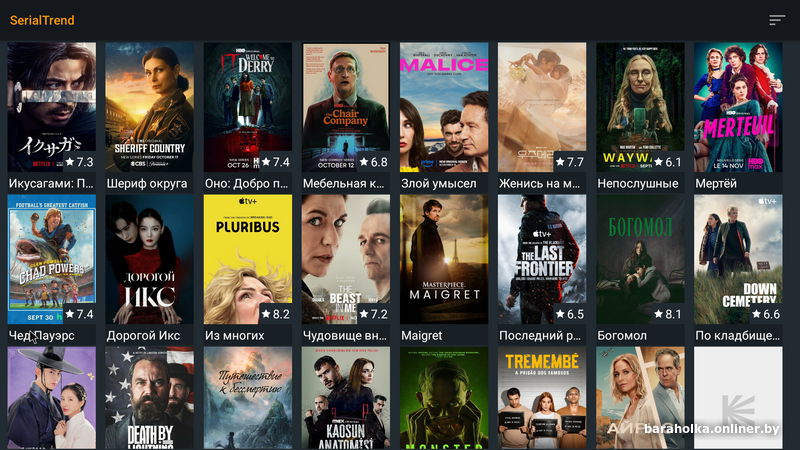Image resolution: width=800 pixels, height=450 pixels.
Task: Click The Last Frontier poster
Action: [x=542, y=259]
